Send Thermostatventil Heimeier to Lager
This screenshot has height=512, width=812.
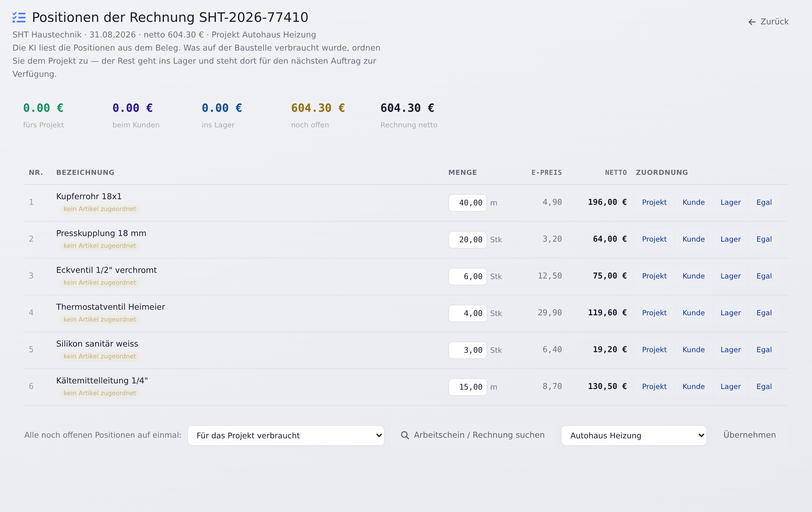tap(730, 313)
